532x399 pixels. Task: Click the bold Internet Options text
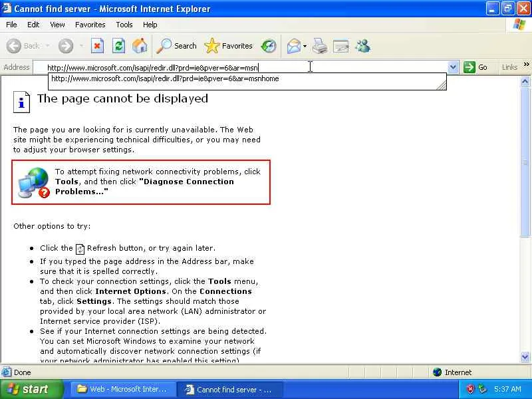point(130,291)
